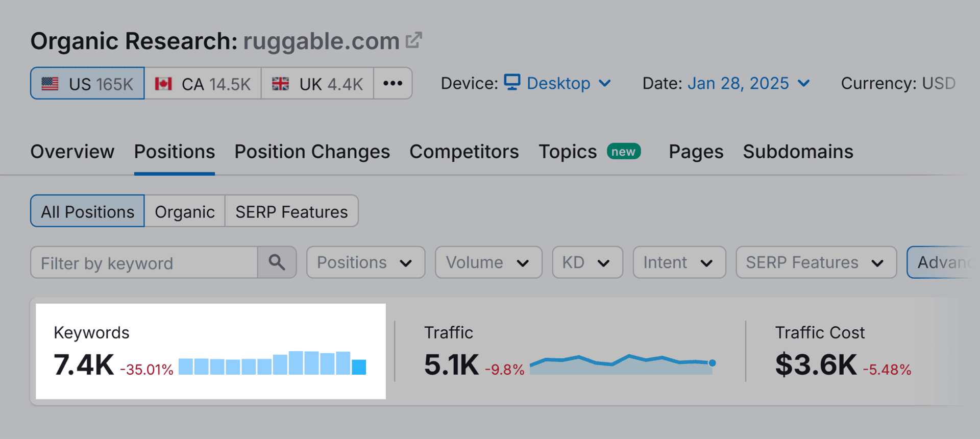Click the Keywords bar chart
The width and height of the screenshot is (980, 439).
[x=273, y=363]
